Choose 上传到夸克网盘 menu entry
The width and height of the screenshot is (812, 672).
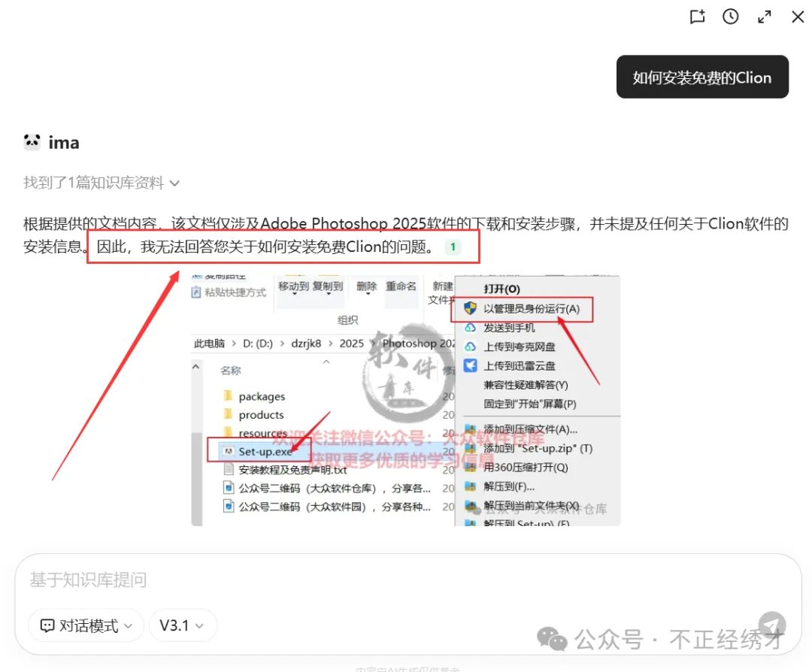(x=520, y=347)
